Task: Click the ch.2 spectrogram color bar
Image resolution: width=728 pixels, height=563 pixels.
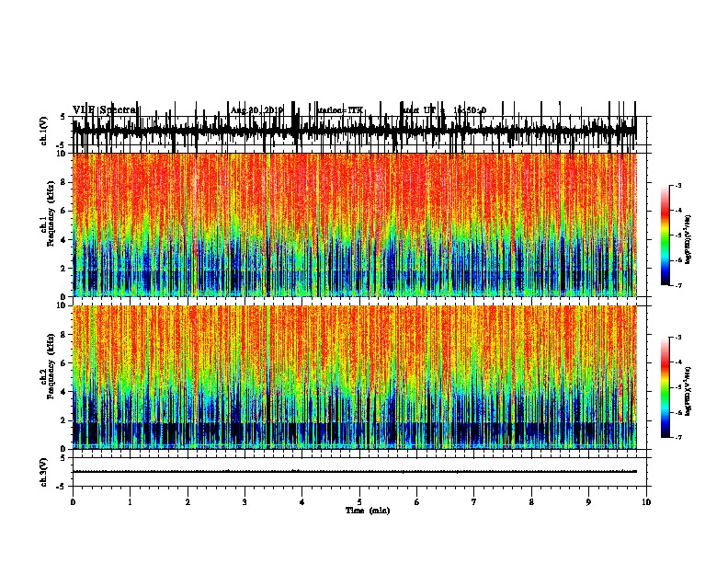Action: point(665,387)
